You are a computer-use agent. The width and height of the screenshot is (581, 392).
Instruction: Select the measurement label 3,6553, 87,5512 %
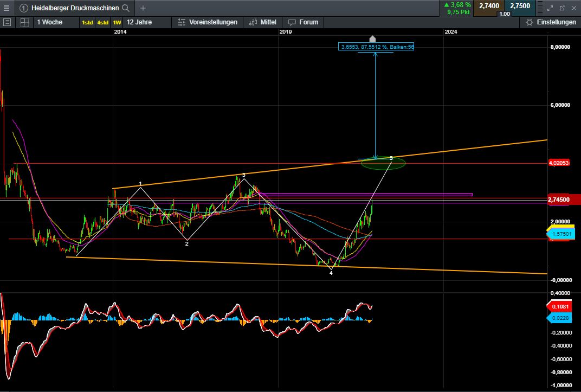pos(376,47)
